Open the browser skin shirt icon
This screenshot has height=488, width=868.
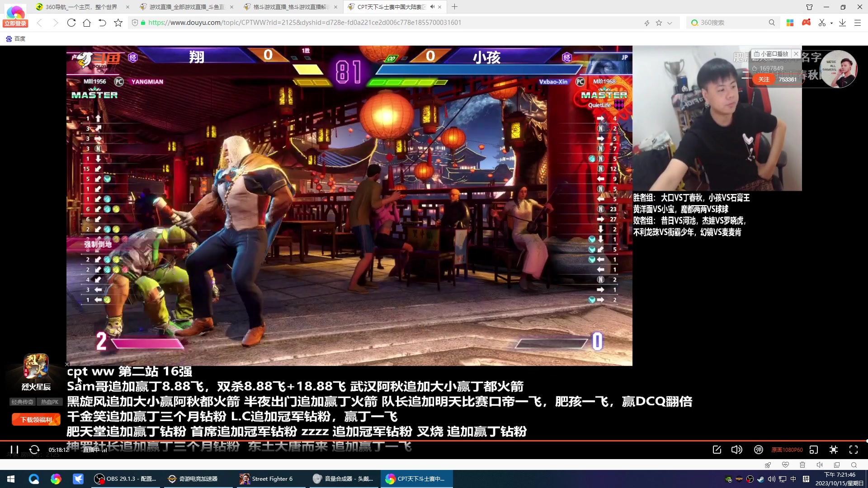(x=809, y=7)
